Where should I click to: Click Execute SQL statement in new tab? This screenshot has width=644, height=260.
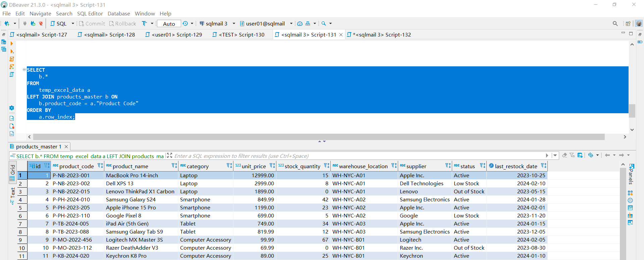[12, 51]
